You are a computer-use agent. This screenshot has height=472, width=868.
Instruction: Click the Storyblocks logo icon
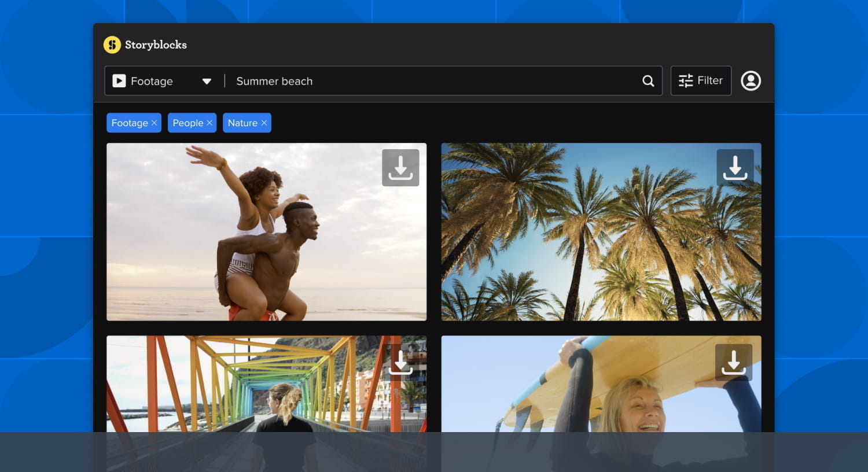click(x=112, y=45)
